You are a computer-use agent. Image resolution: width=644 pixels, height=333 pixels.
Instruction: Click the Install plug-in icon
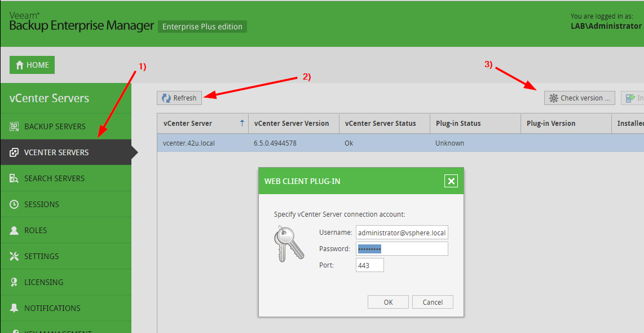pyautogui.click(x=630, y=98)
